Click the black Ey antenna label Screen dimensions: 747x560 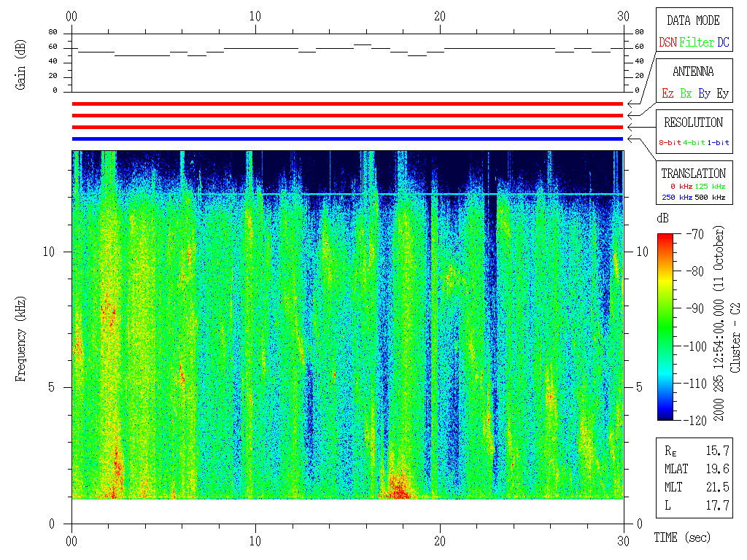722,93
